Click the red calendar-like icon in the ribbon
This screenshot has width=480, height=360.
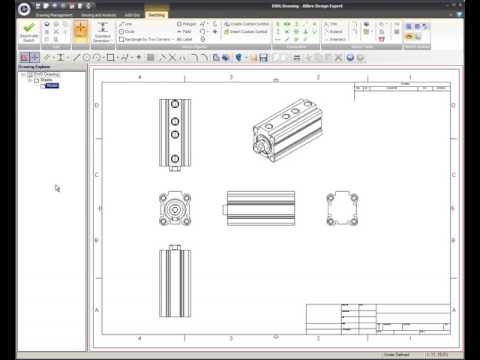(x=382, y=39)
